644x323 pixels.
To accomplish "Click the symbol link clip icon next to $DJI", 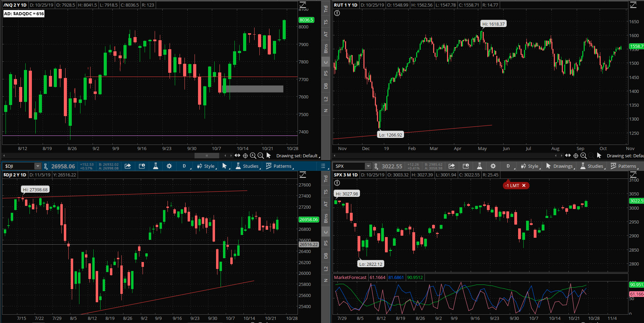I will pos(45,166).
